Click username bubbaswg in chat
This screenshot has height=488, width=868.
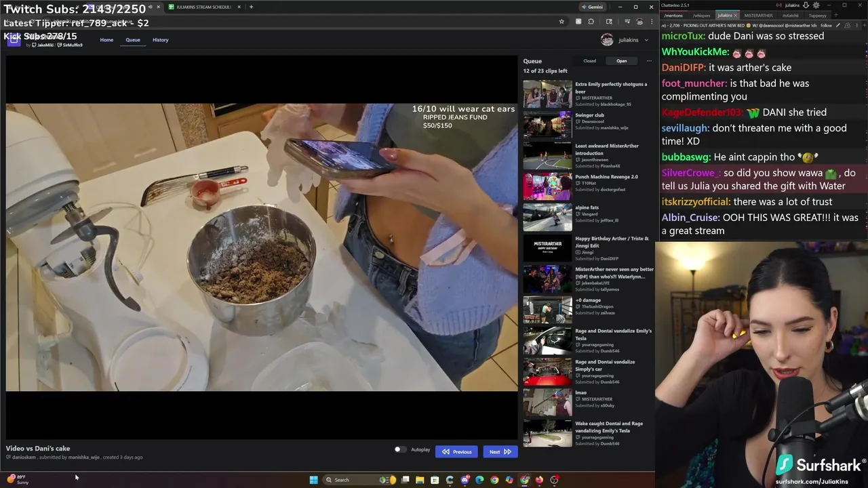pyautogui.click(x=686, y=157)
